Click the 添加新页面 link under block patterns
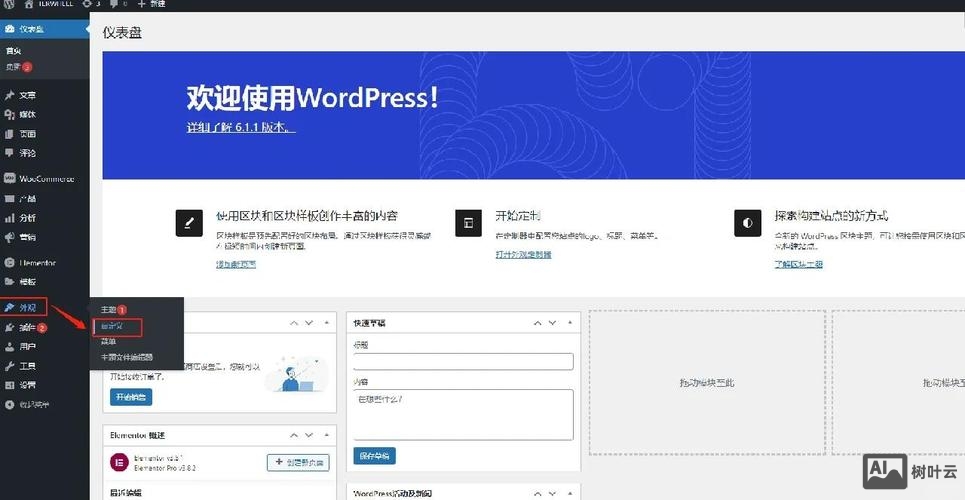This screenshot has width=965, height=500. 236,264
